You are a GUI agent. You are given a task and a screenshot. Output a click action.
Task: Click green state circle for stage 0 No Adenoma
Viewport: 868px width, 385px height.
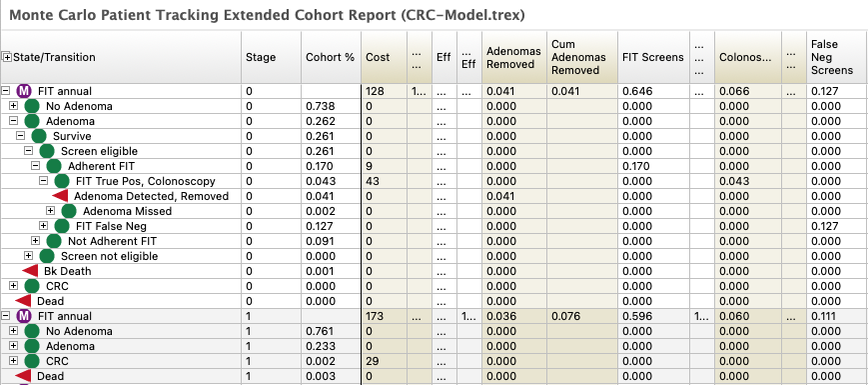tap(32, 106)
